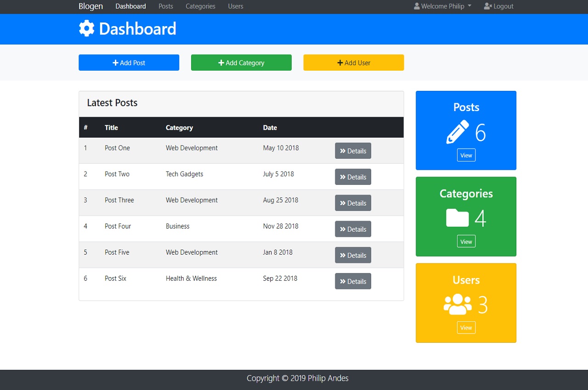
Task: Click the plus icon on Add User
Action: (340, 63)
